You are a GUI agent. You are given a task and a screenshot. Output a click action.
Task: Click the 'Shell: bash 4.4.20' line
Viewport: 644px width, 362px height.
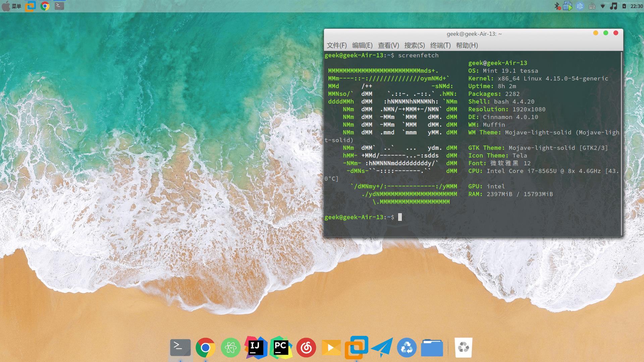tap(501, 102)
